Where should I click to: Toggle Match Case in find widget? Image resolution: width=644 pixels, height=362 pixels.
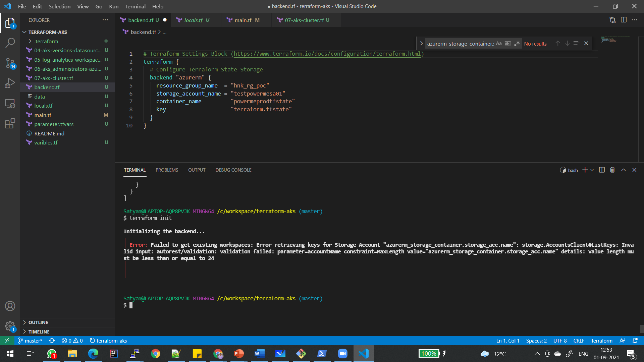499,44
